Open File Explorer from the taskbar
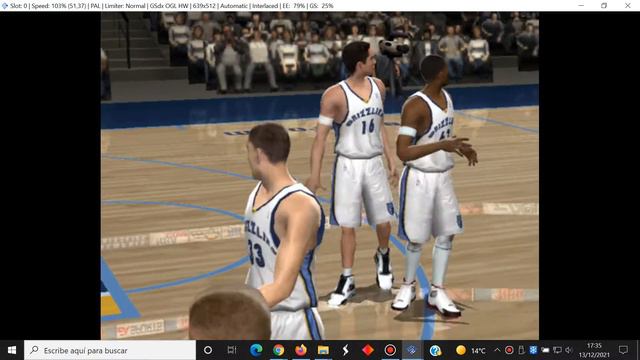 (x=323, y=350)
